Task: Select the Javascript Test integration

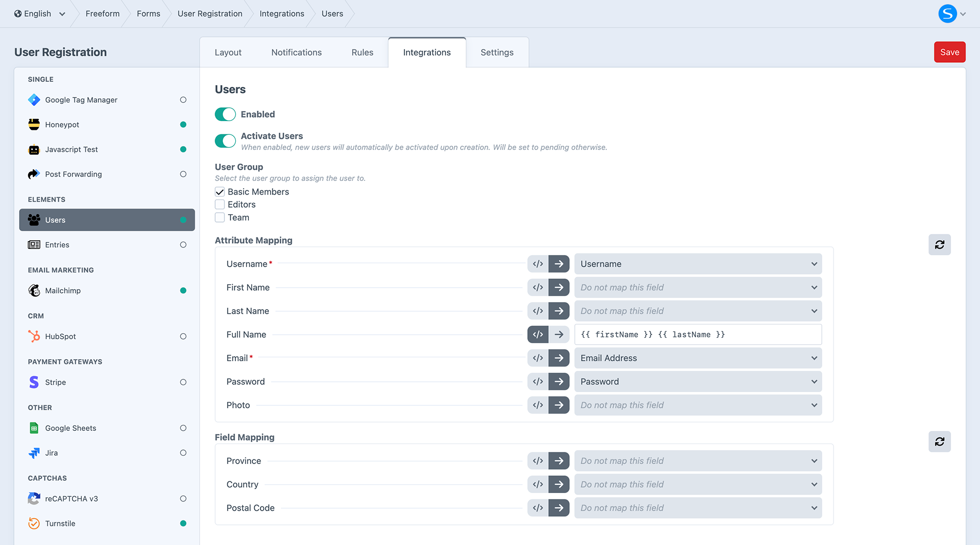Action: point(72,149)
